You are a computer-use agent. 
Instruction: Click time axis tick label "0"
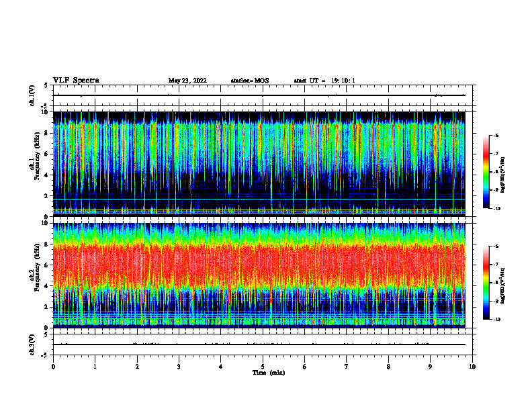(53, 367)
